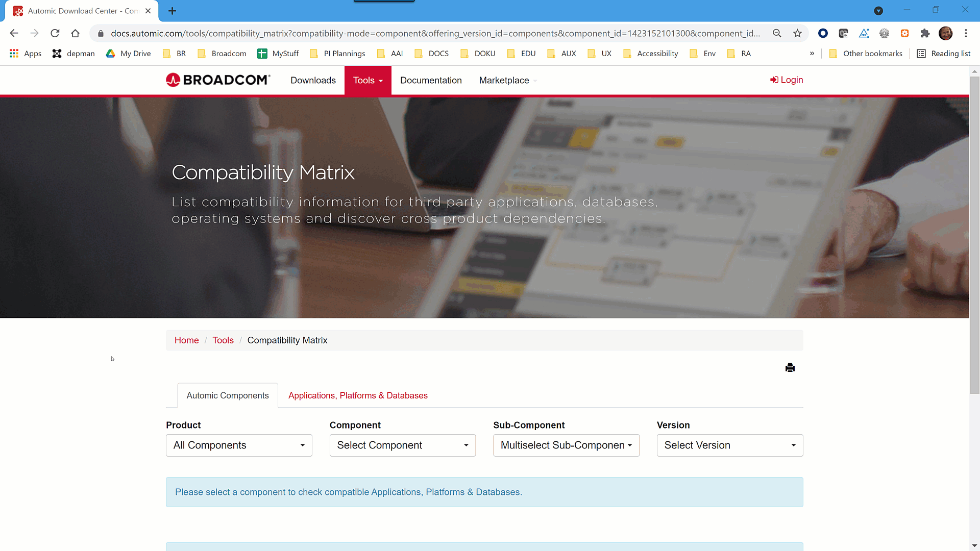Screen dimensions: 980x551
Task: Expand the Multiselect Sub-Components dropdown
Action: click(x=566, y=445)
